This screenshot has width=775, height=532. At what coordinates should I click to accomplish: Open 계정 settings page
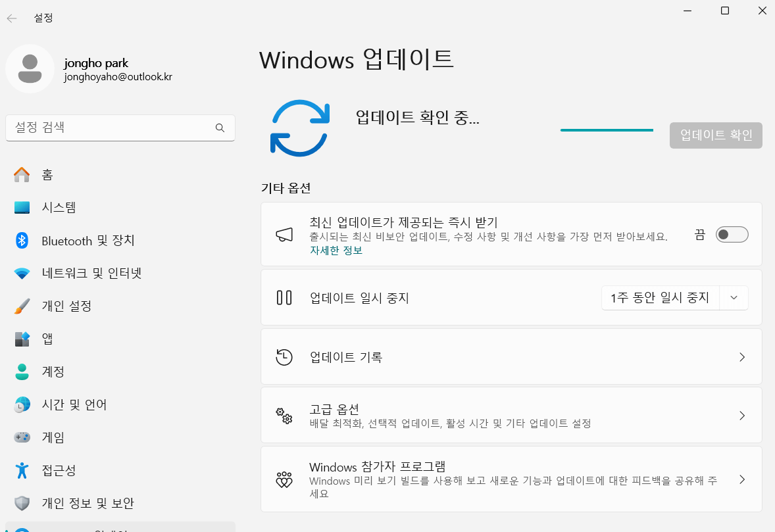[120, 372]
